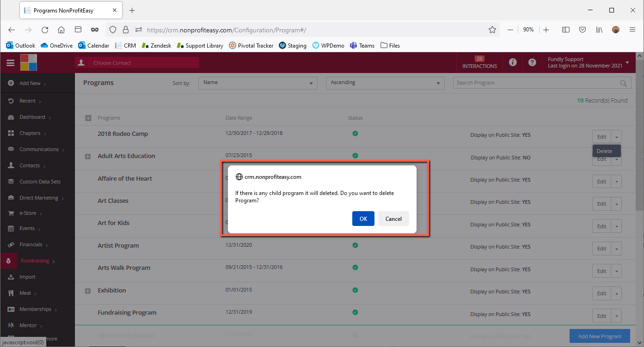644x347 pixels.
Task: Open the Zendesk bookmark
Action: pos(156,45)
